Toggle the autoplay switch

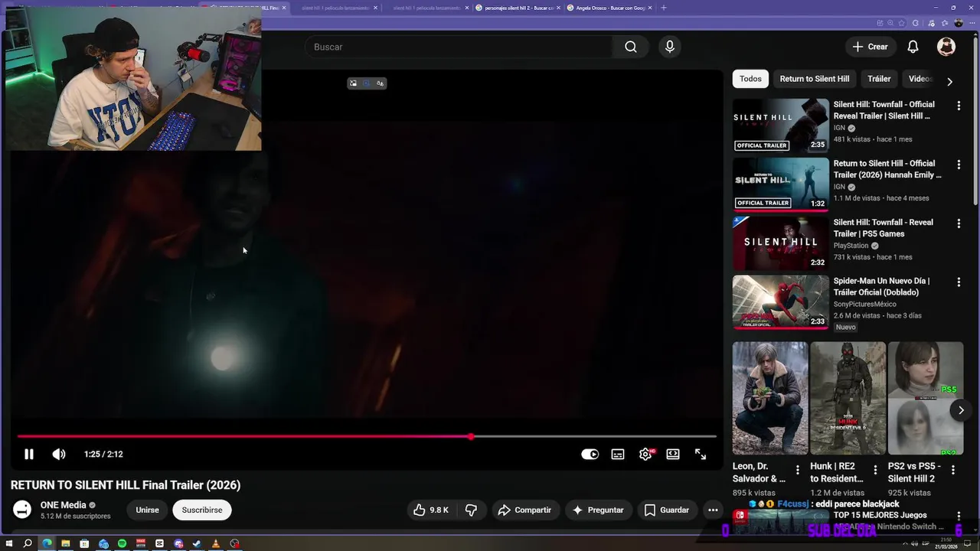pos(590,454)
